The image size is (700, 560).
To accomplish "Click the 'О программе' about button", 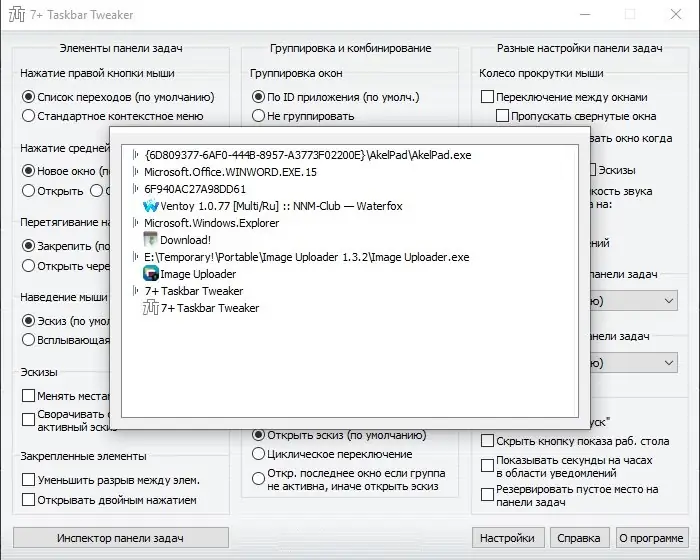I will 651,538.
